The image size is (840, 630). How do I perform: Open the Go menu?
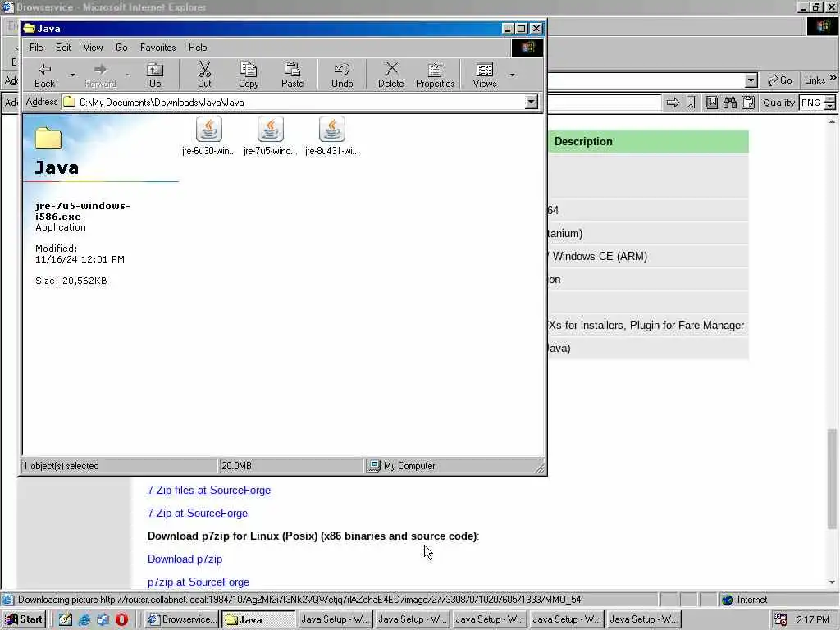(121, 48)
